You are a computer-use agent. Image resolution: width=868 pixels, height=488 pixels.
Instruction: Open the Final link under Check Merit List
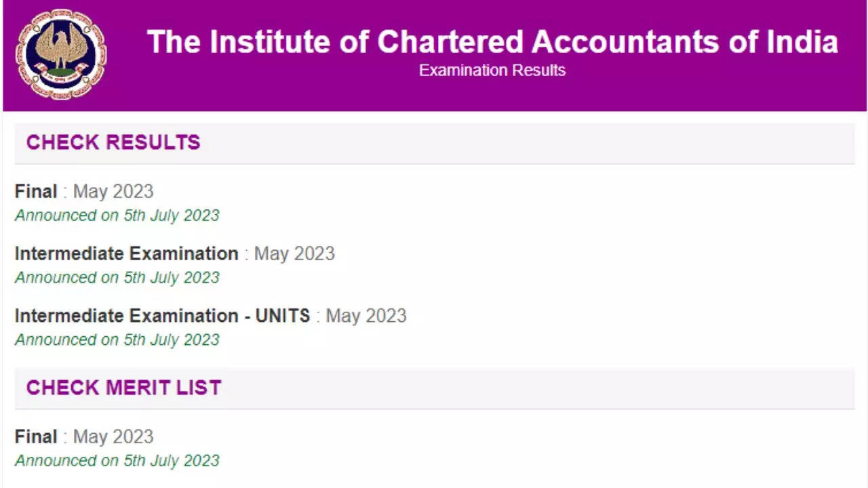pyautogui.click(x=36, y=436)
